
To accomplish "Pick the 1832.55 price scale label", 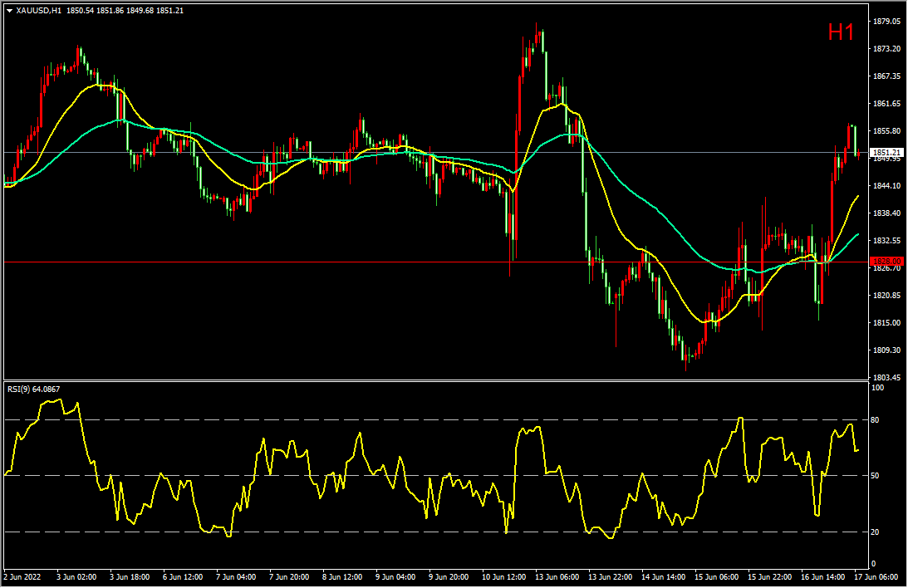I will (886, 240).
